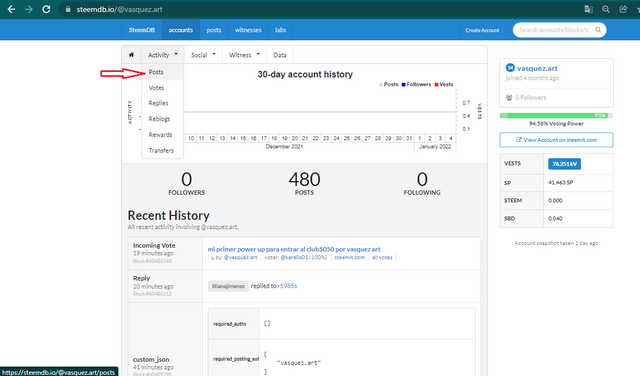
Task: Click Create Account link
Action: pyautogui.click(x=482, y=30)
